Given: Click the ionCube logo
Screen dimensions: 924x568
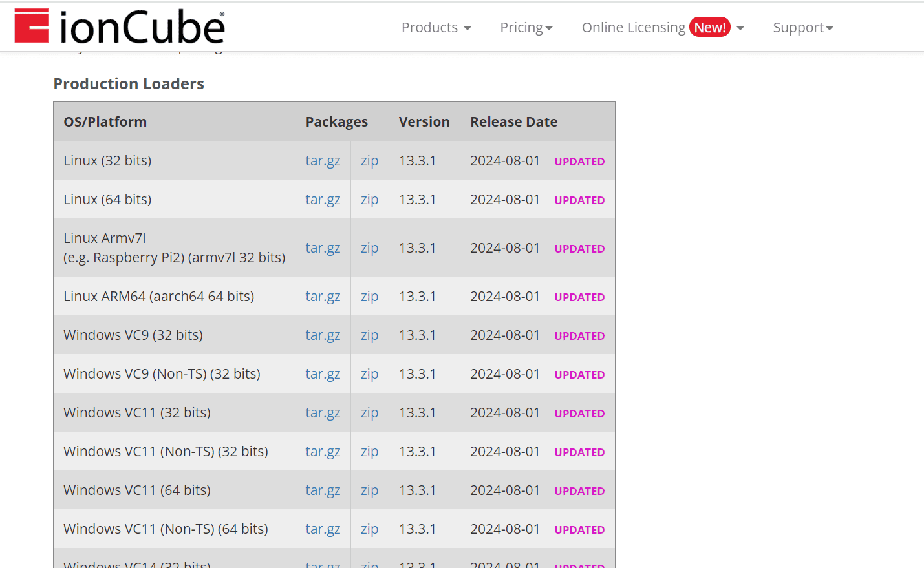Looking at the screenshot, I should tap(119, 26).
